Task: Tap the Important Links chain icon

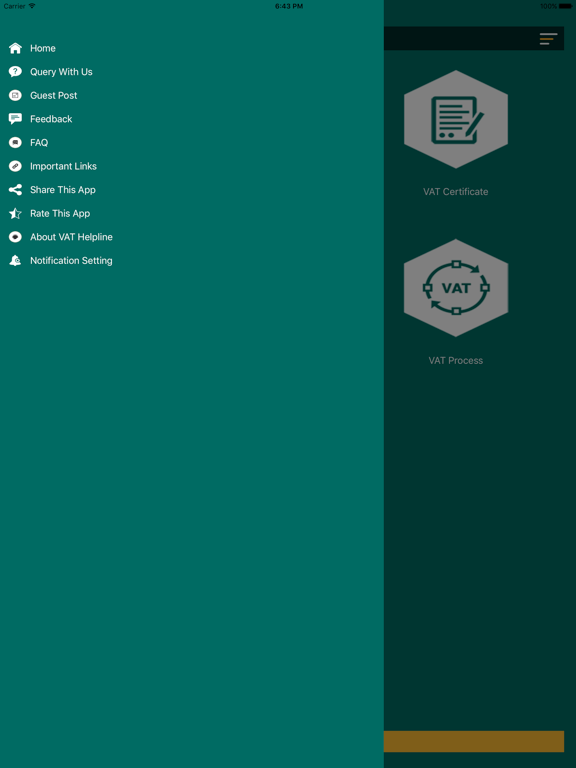Action: point(15,166)
